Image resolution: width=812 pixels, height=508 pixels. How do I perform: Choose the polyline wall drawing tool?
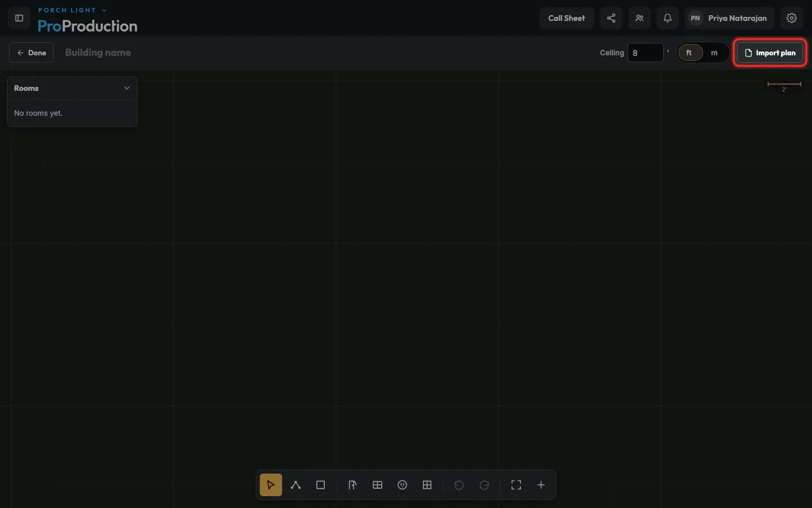pyautogui.click(x=295, y=485)
